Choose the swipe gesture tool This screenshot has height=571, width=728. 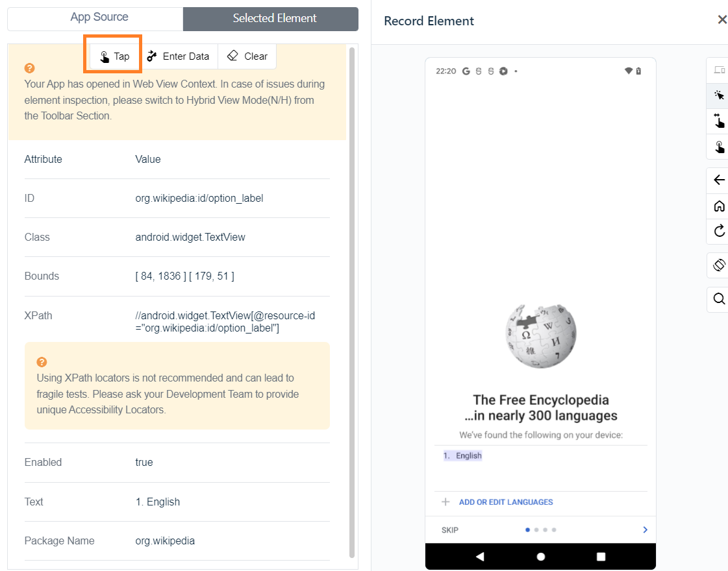click(x=719, y=121)
